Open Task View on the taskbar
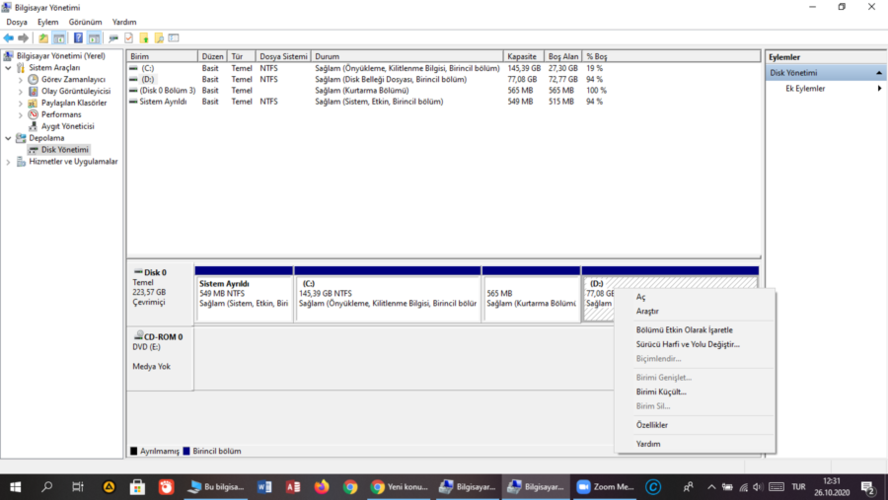 click(x=78, y=487)
